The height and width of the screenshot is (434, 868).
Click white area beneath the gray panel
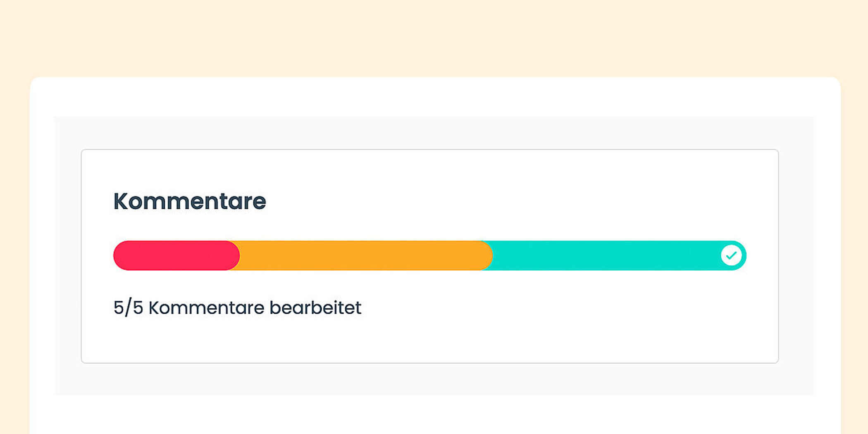[434, 415]
